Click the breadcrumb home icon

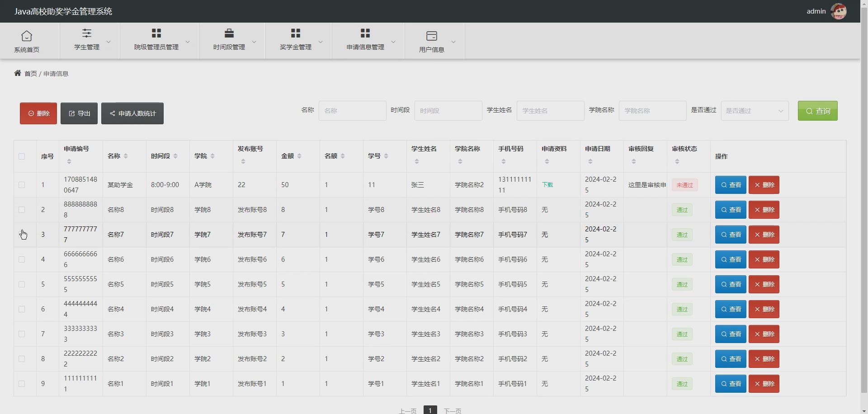[x=17, y=73]
